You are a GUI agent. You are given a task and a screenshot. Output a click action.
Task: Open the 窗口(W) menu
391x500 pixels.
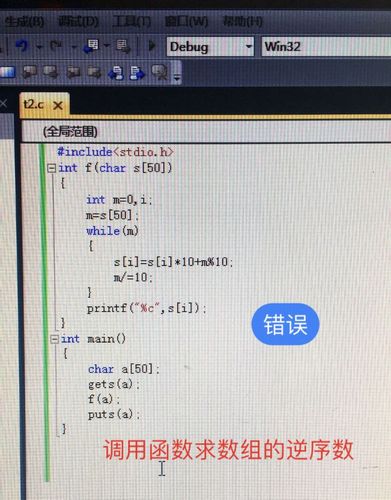(186, 22)
